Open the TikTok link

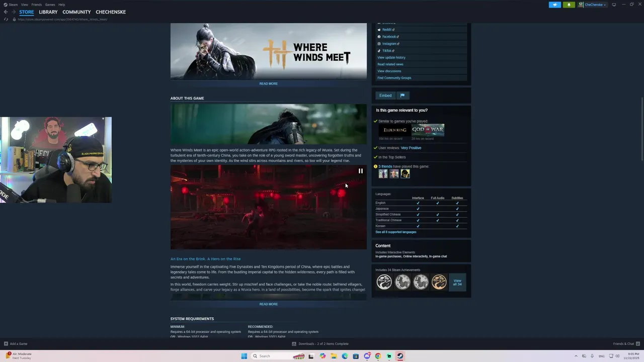click(386, 51)
